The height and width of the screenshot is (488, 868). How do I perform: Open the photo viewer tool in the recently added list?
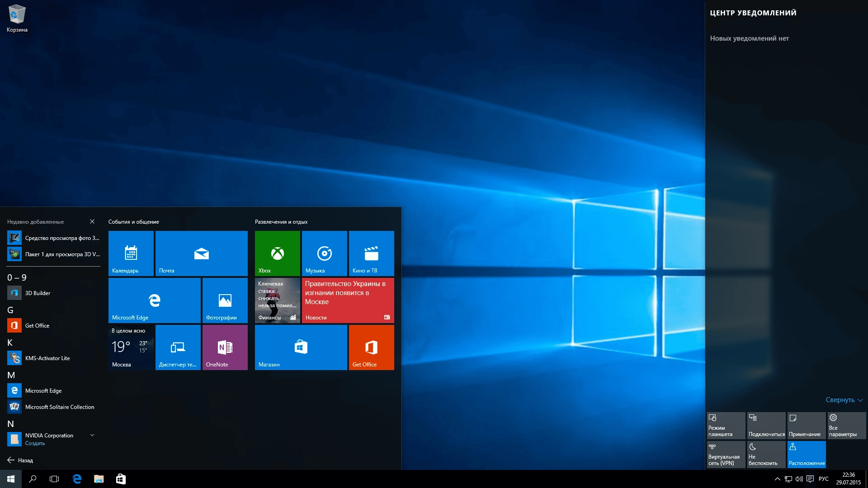click(x=54, y=238)
